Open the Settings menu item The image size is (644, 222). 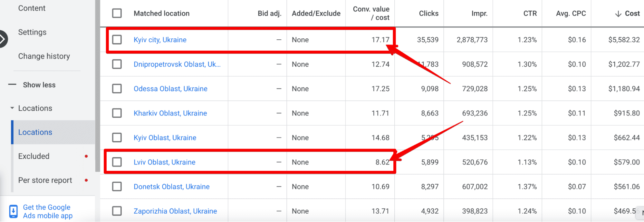[x=32, y=32]
